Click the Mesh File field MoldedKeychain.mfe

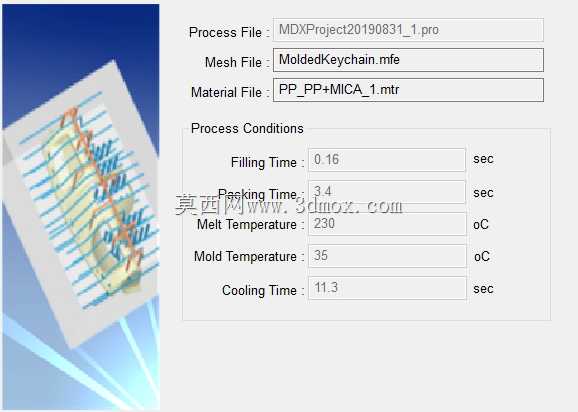click(x=408, y=60)
